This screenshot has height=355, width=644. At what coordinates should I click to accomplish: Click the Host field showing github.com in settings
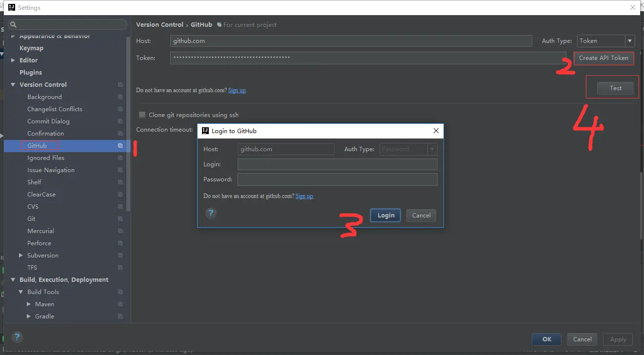351,41
